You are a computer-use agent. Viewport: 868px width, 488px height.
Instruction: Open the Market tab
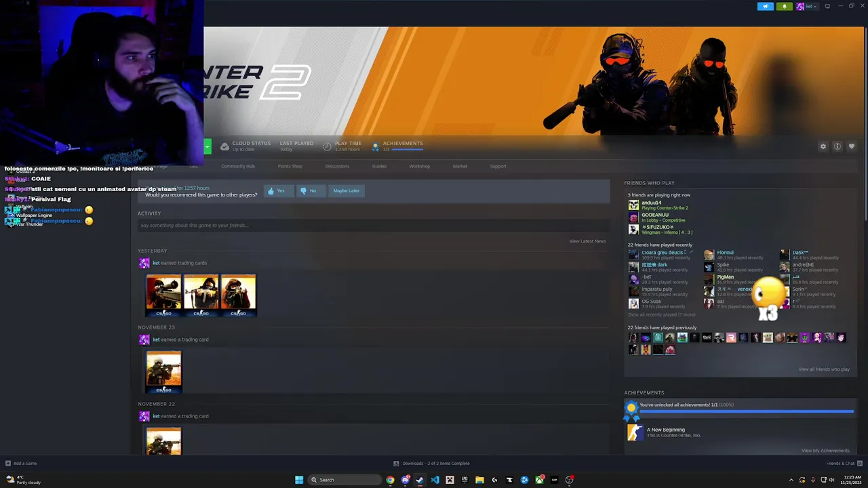[x=460, y=166]
